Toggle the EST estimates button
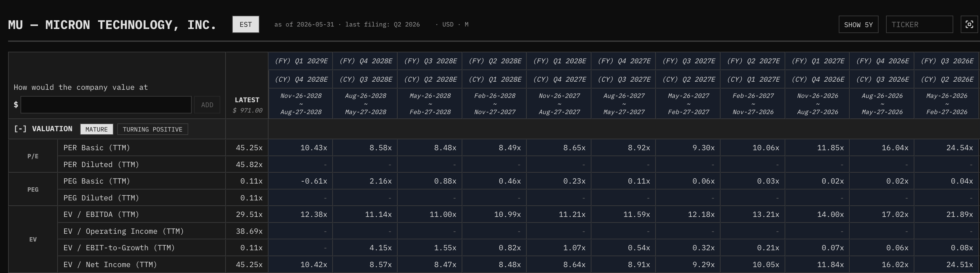The height and width of the screenshot is (273, 980). [x=246, y=24]
